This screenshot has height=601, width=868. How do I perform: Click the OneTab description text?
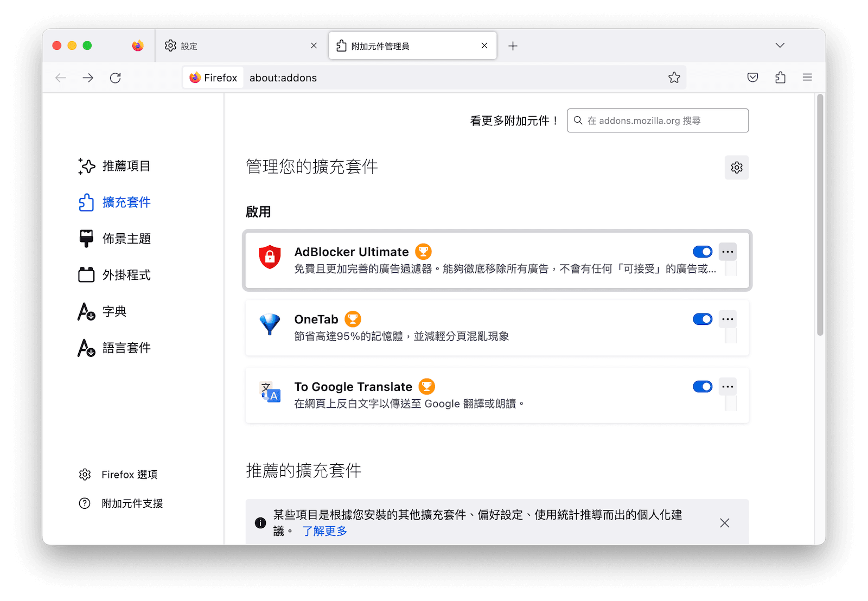(401, 336)
